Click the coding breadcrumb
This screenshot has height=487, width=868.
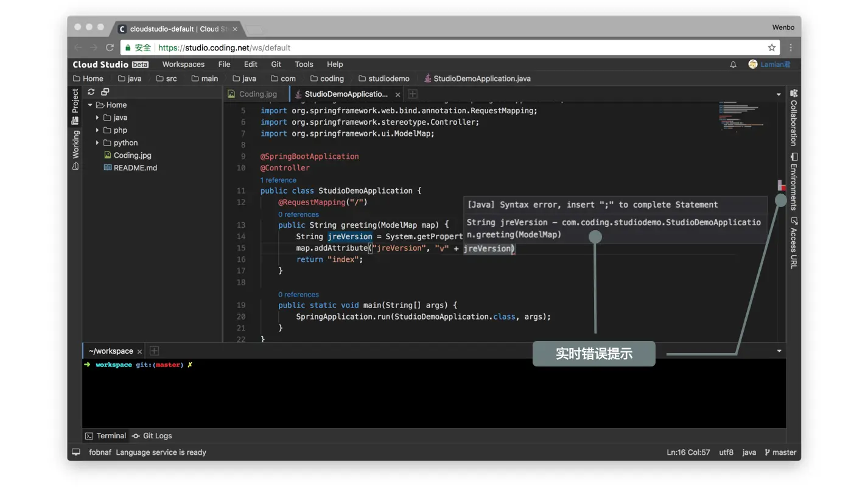(327, 79)
